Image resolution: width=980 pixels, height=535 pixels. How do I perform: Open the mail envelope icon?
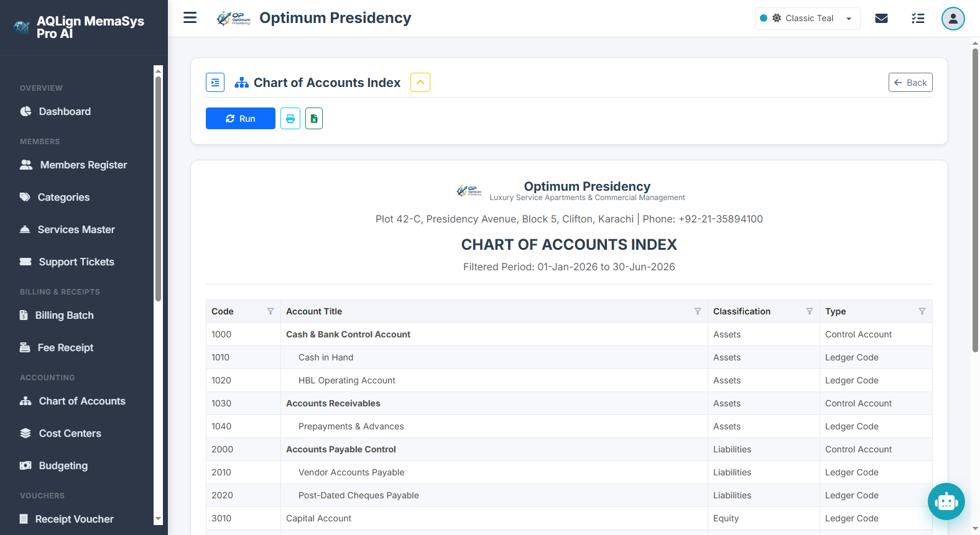click(x=881, y=19)
